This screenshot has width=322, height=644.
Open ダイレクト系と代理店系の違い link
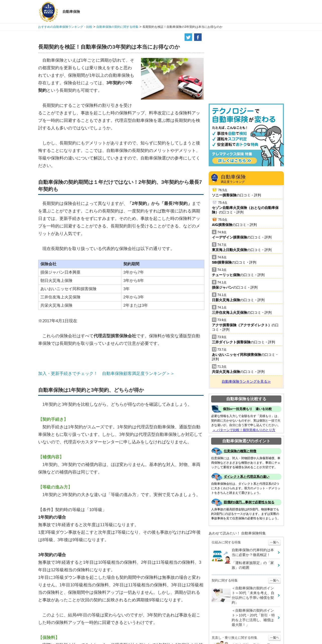[x=247, y=476]
